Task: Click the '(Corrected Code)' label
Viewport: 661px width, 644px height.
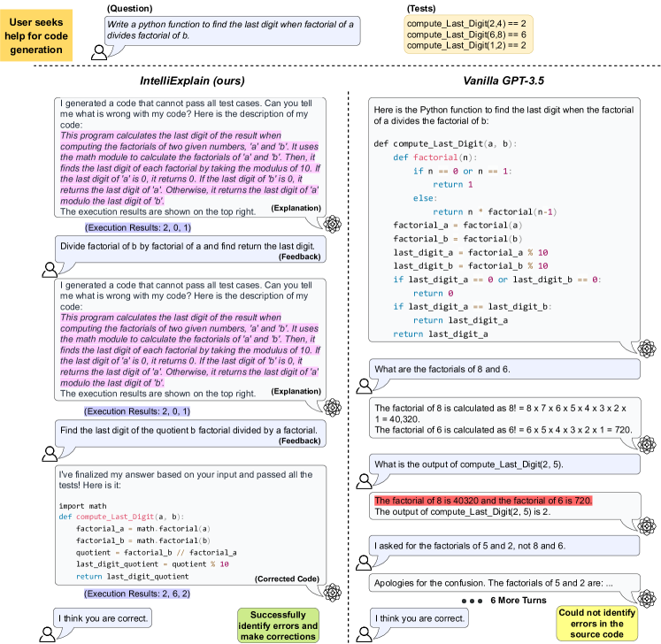Action: 287,579
